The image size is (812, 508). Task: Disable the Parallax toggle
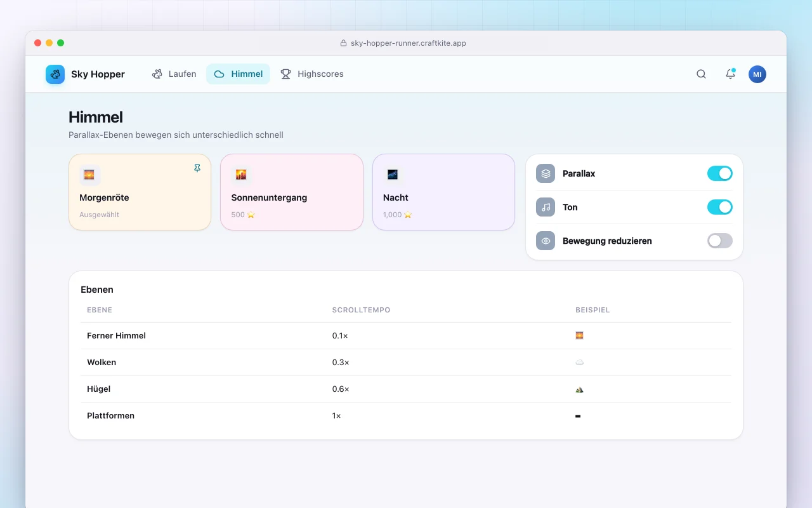(x=720, y=173)
